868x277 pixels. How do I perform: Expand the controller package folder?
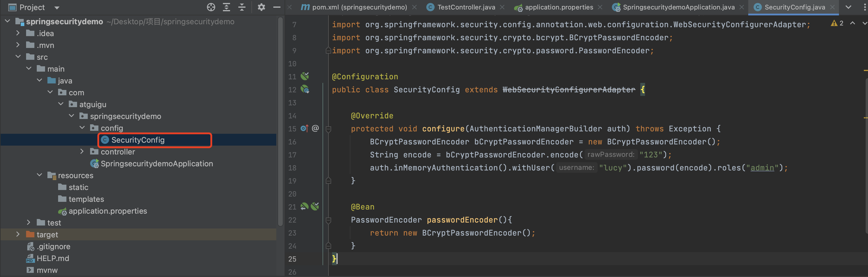[x=82, y=152]
